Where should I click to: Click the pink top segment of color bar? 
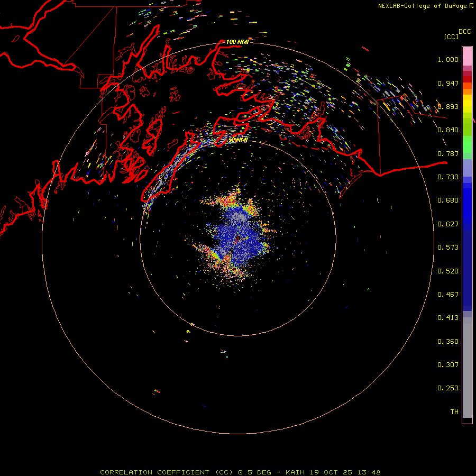(x=467, y=57)
